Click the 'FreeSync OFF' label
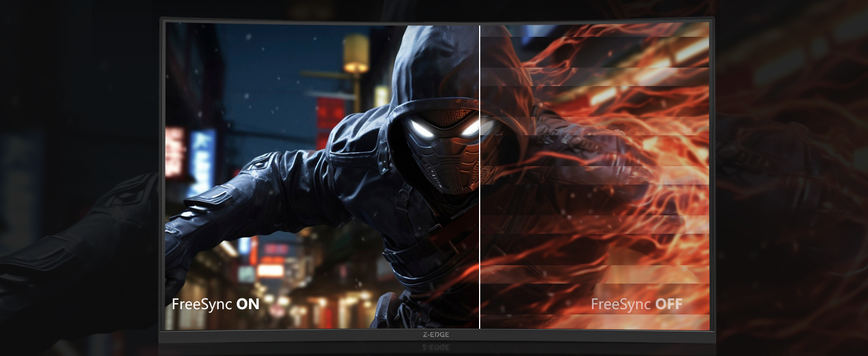This screenshot has width=868, height=356. click(x=637, y=305)
